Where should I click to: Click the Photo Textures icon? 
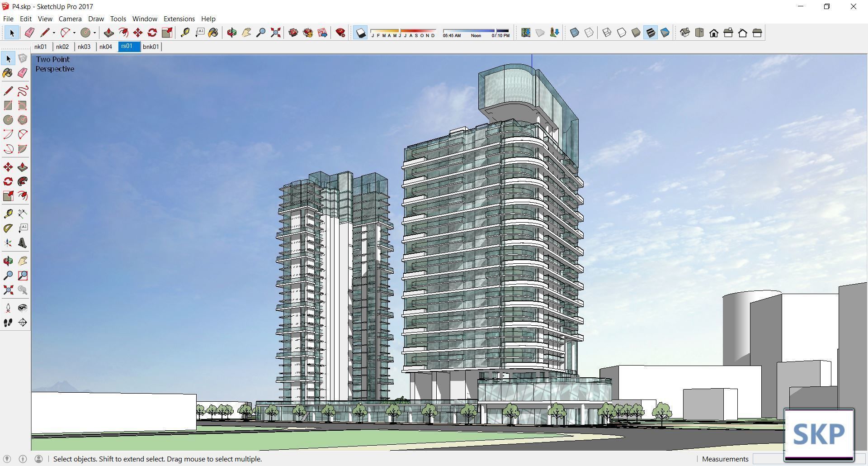pyautogui.click(x=554, y=33)
